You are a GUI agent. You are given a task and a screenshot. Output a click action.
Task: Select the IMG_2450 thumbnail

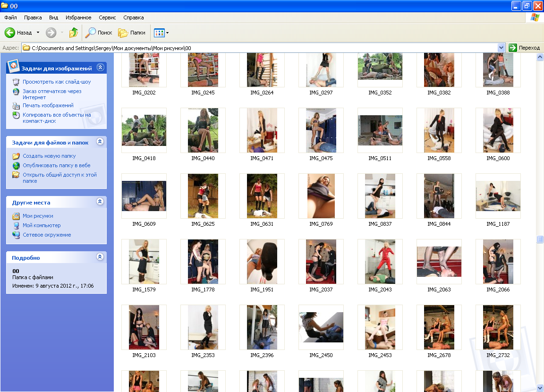click(321, 327)
